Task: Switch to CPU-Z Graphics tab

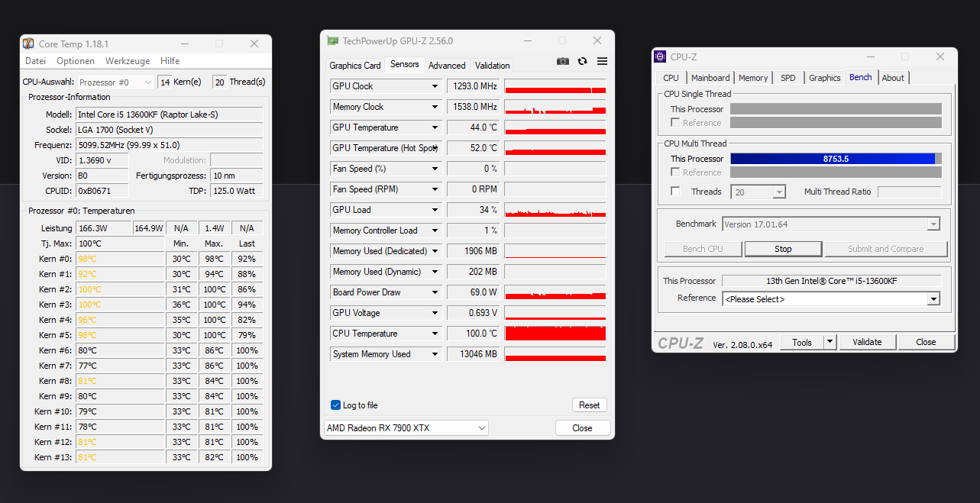Action: (x=825, y=78)
